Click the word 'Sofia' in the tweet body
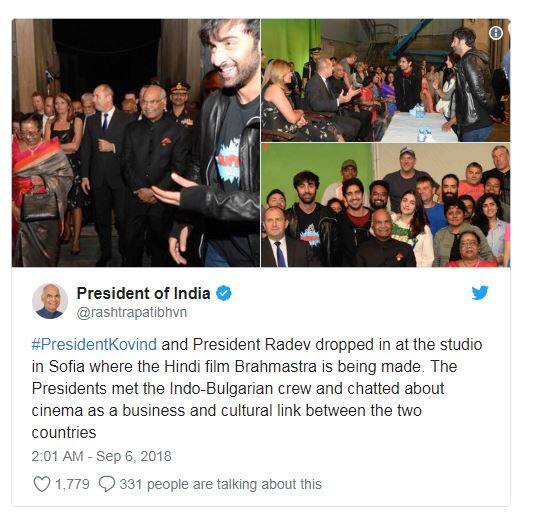534x519 pixels. (66, 366)
